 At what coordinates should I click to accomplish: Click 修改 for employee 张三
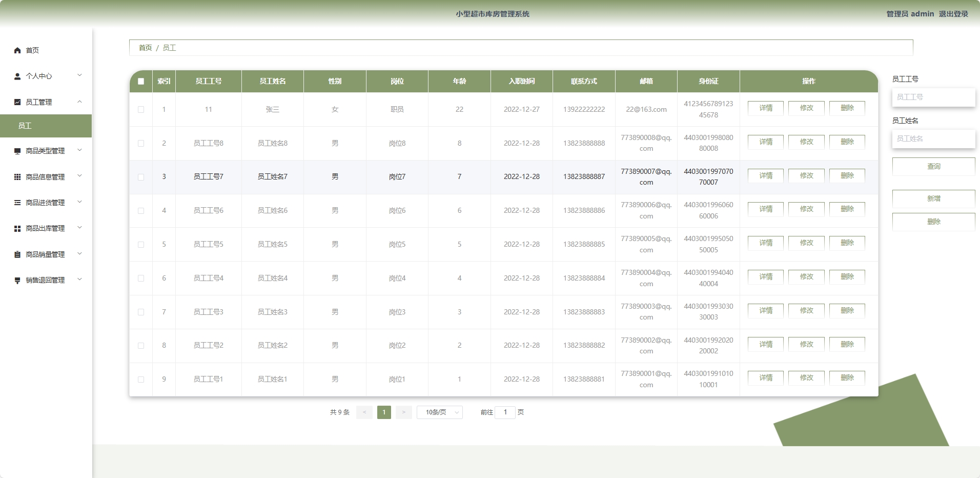[806, 108]
